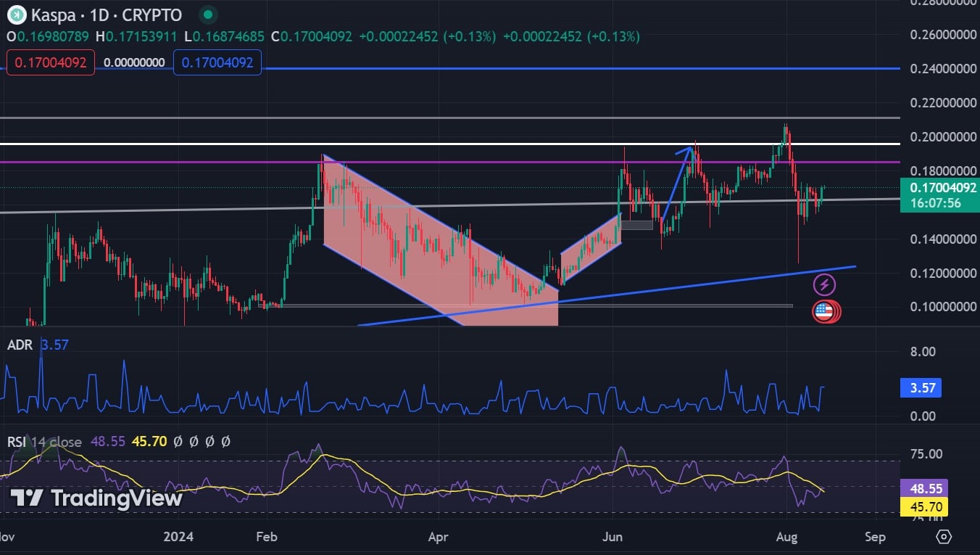Open the Kaspa 1D CRYPTO symbol title
Image resolution: width=980 pixels, height=555 pixels.
coord(106,15)
